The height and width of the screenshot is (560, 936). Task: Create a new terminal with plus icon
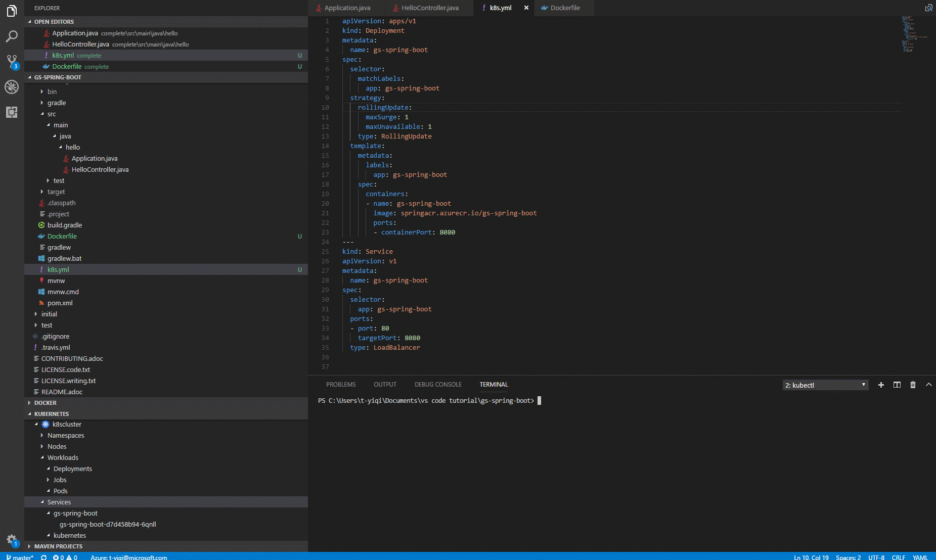click(881, 385)
